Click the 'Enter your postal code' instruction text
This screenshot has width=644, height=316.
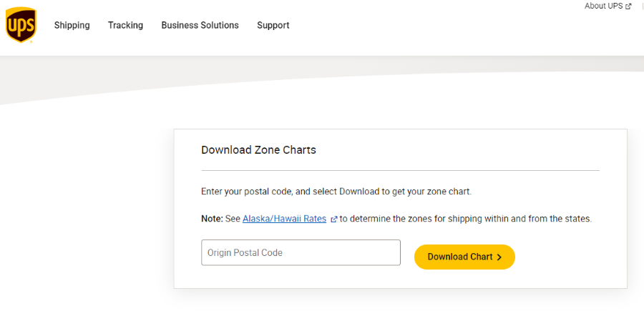tap(336, 192)
